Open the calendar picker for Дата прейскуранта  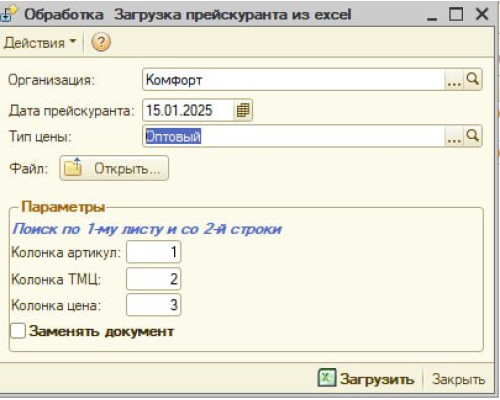click(243, 110)
